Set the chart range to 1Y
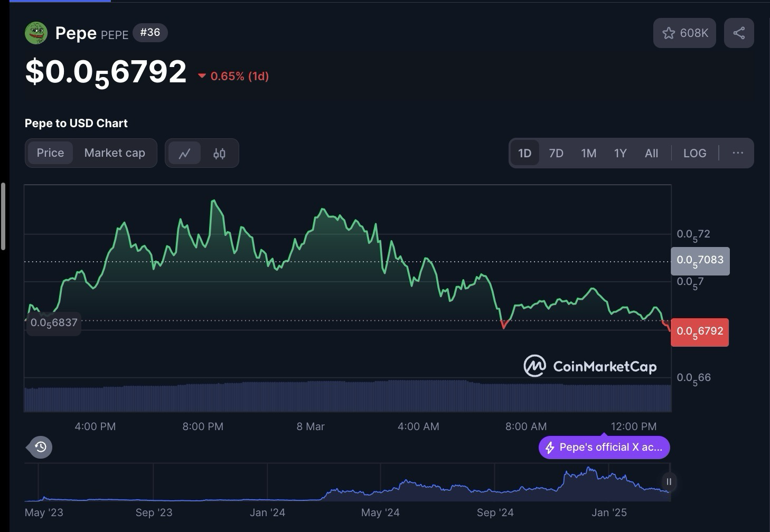The width and height of the screenshot is (770, 532). point(620,153)
